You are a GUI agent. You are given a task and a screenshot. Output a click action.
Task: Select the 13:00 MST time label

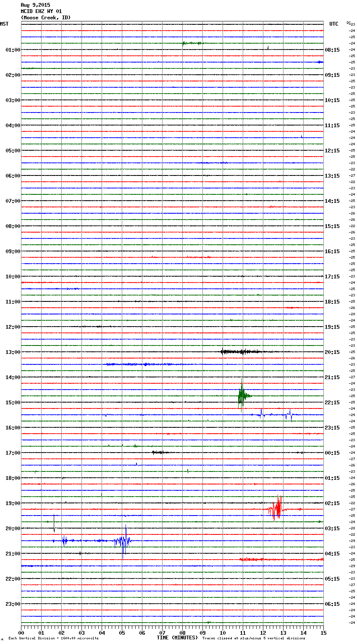[x=13, y=352]
